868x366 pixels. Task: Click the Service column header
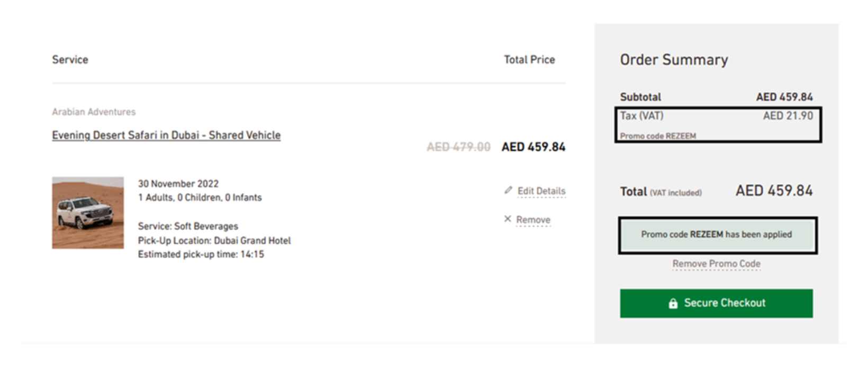[x=69, y=59]
